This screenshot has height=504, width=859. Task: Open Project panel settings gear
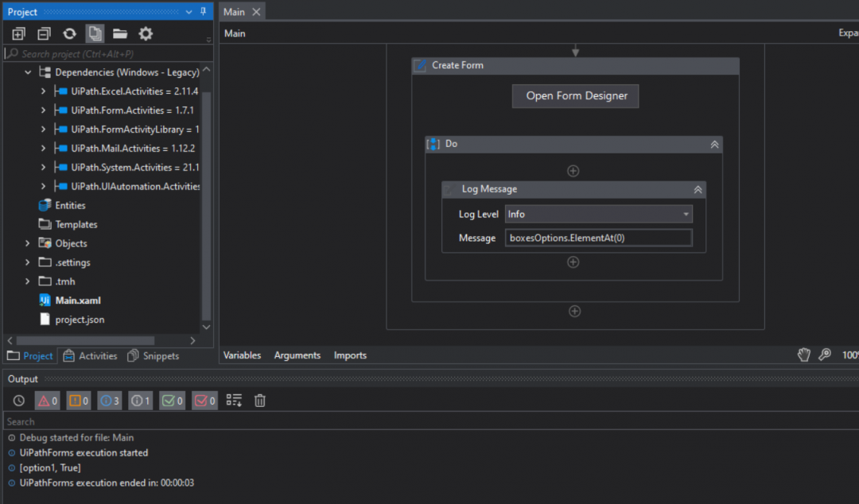pyautogui.click(x=146, y=33)
